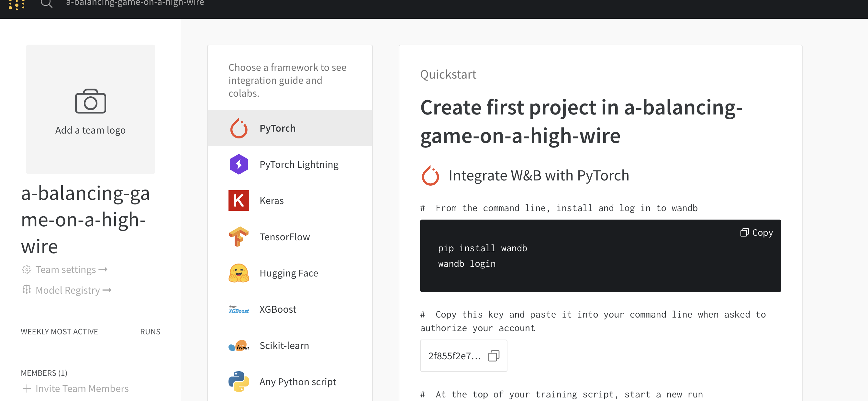Click the copy icon next to API key
The image size is (868, 401).
click(x=494, y=356)
